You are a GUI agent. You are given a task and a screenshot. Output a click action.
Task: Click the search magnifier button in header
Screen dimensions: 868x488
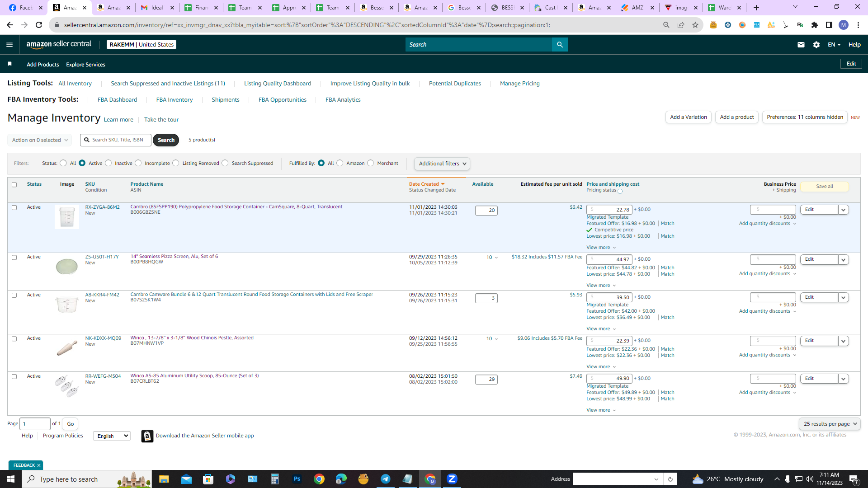[560, 45]
